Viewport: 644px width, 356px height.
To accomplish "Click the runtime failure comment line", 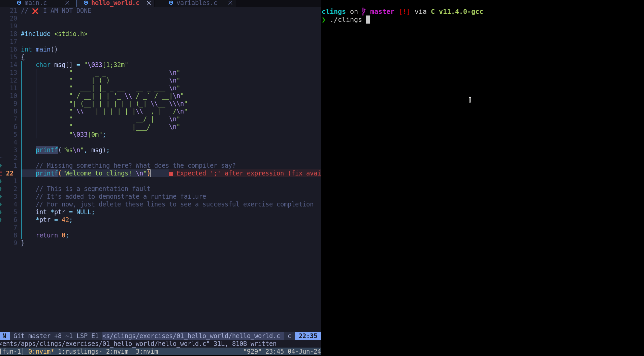I will point(121,197).
